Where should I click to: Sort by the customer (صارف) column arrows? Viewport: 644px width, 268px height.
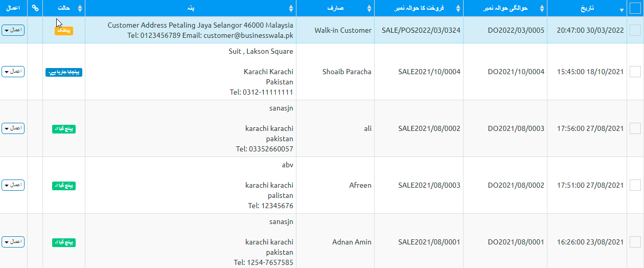coord(370,9)
